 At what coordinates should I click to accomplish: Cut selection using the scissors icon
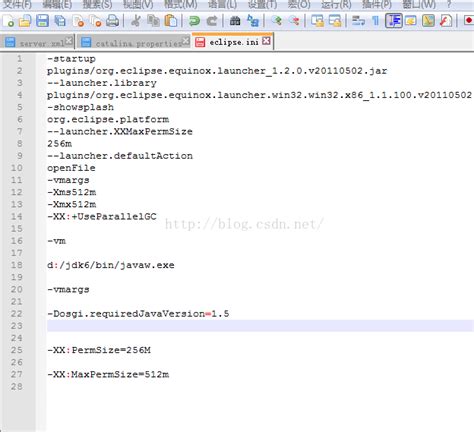coord(135,21)
